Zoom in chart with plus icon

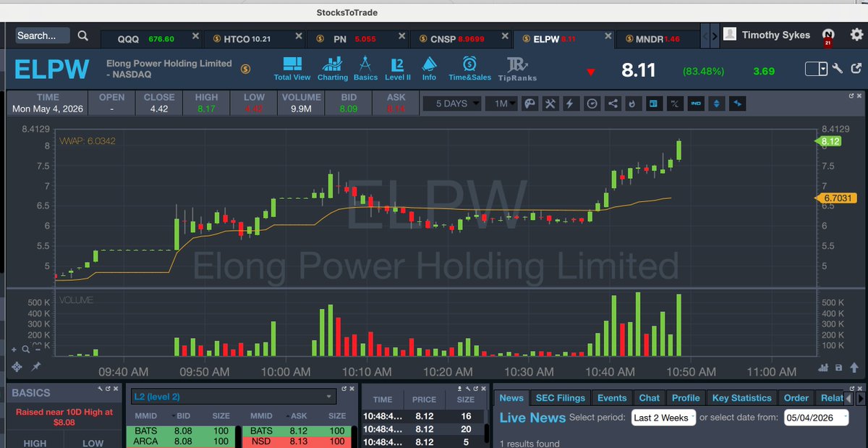(14, 348)
